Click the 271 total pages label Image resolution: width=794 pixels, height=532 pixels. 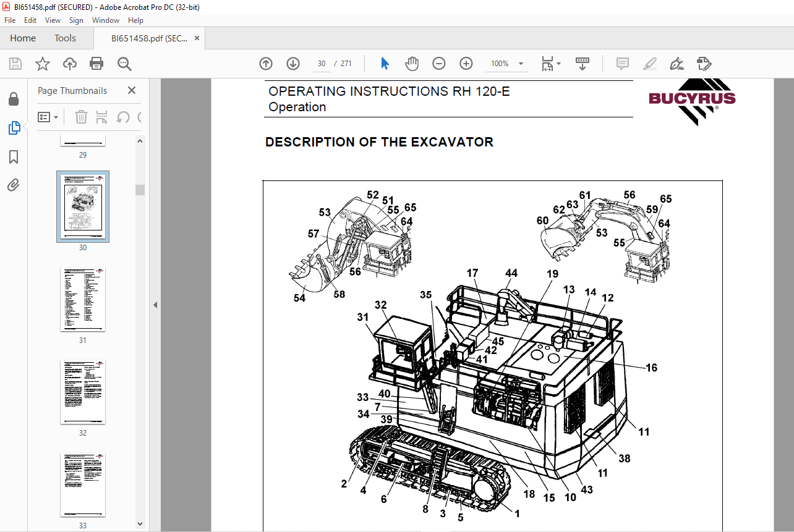pos(346,64)
